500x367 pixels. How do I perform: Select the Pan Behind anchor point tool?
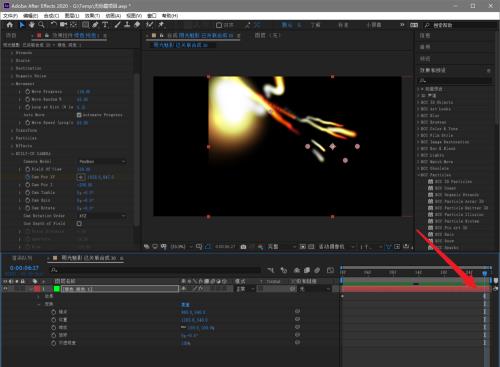click(74, 25)
